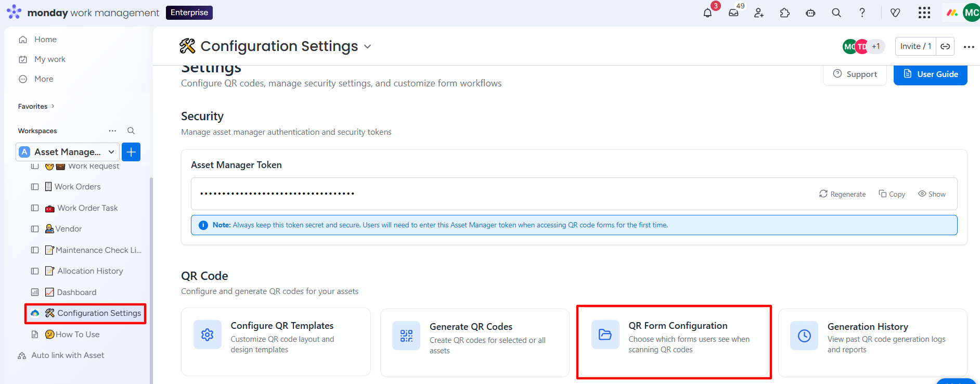Open the apps marketplace puzzle icon
The image size is (980, 384).
click(x=785, y=13)
